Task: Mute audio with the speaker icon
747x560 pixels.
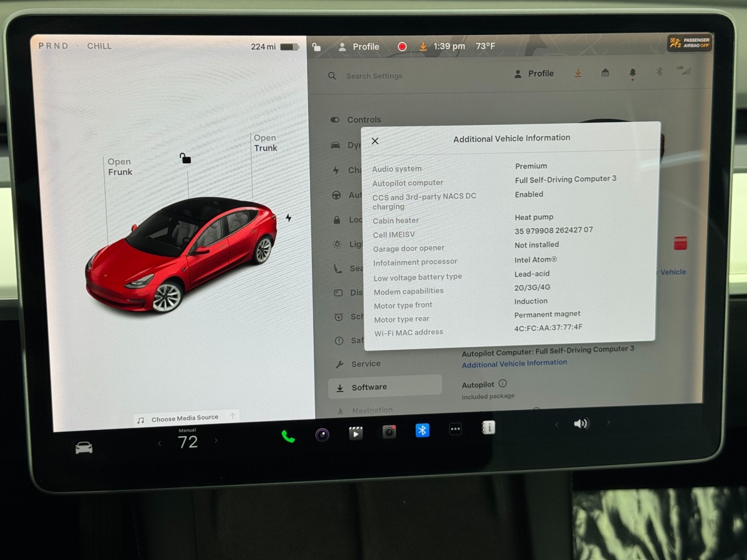Action: [581, 424]
